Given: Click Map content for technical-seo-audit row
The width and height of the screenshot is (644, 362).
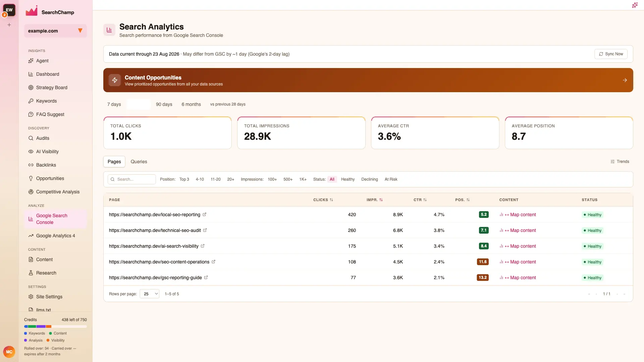Looking at the screenshot, I should pyautogui.click(x=518, y=230).
